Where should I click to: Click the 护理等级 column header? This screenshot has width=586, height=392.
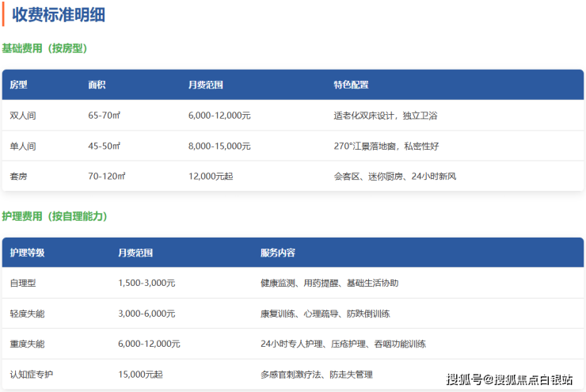point(27,253)
